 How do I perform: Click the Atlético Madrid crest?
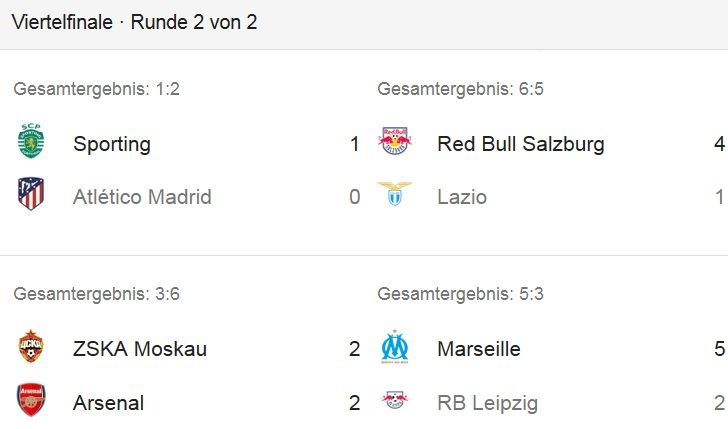pyautogui.click(x=31, y=194)
